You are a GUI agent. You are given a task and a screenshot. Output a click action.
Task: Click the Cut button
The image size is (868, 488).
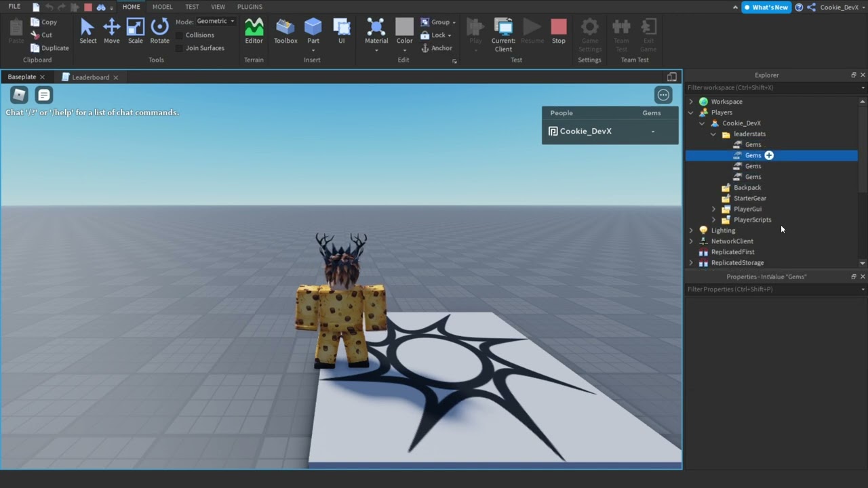[x=42, y=35]
